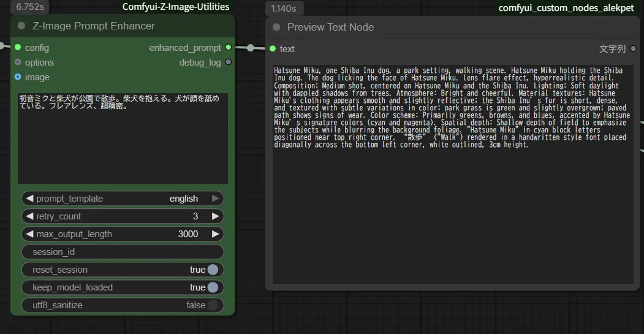644x334 pixels.
Task: Click the debug_log output port
Action: (229, 62)
